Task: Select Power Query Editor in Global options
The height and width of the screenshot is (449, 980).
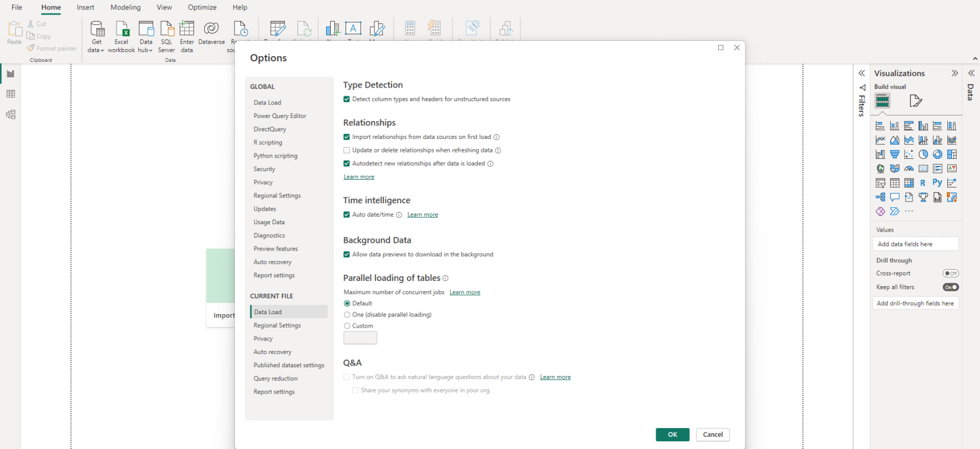Action: [x=279, y=116]
